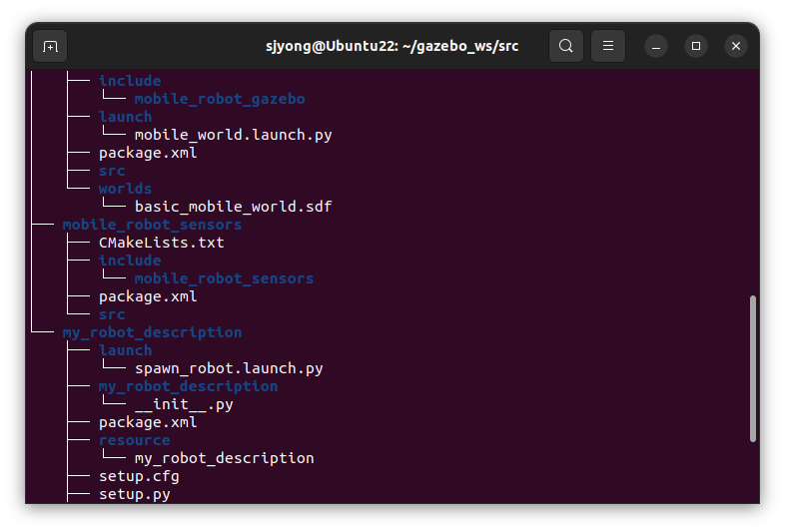Click the mobile_robot_sensors directory at top level
The width and height of the screenshot is (785, 532).
(x=152, y=225)
